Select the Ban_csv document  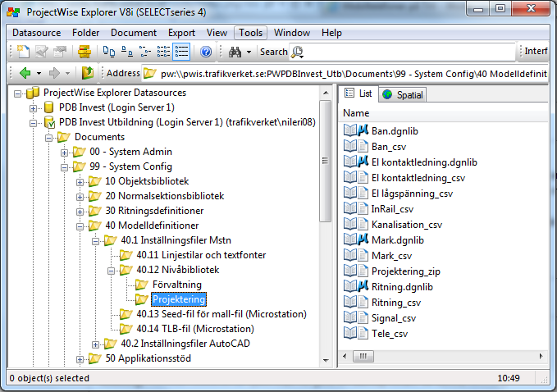(389, 147)
